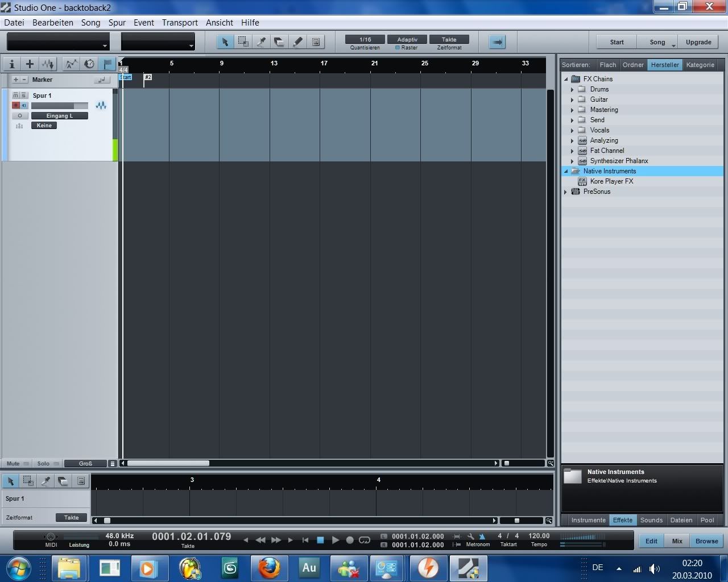The image size is (728, 582).
Task: Arm recording on Spur 1
Action: (x=16, y=105)
